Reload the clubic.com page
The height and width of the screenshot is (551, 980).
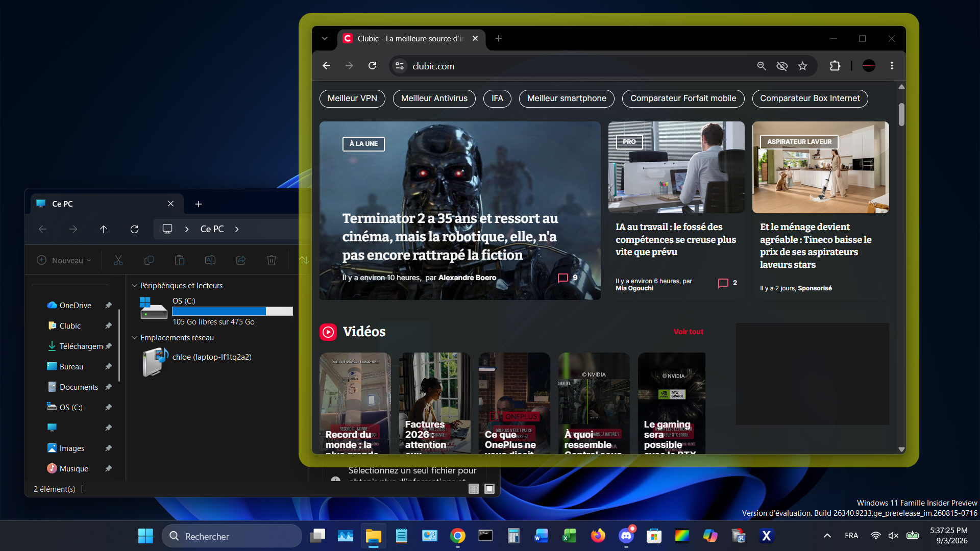373,66
